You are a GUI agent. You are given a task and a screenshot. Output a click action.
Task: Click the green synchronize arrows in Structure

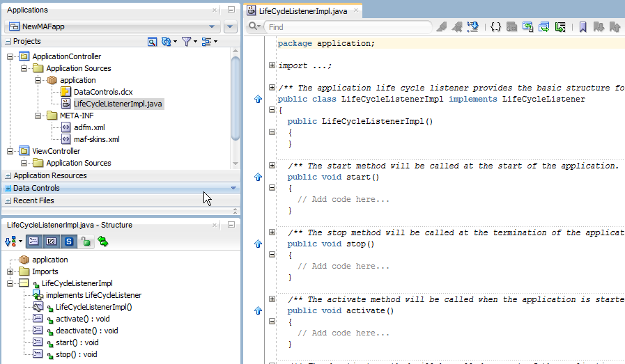(103, 242)
